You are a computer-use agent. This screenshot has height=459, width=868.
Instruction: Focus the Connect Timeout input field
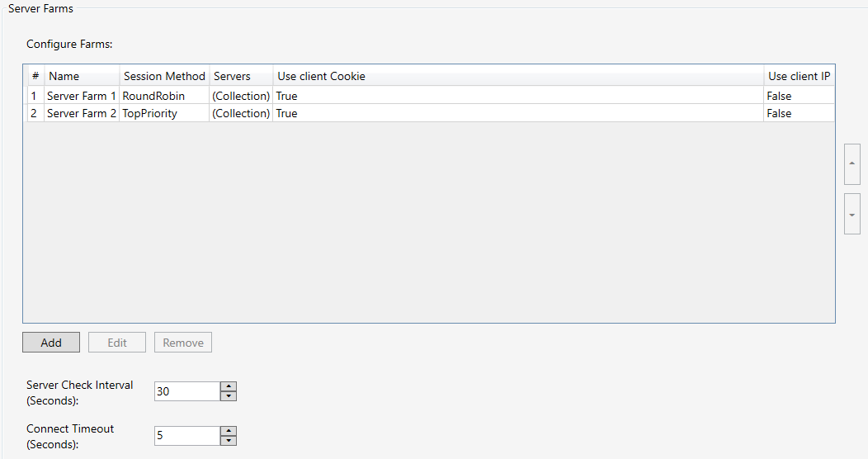tap(187, 436)
